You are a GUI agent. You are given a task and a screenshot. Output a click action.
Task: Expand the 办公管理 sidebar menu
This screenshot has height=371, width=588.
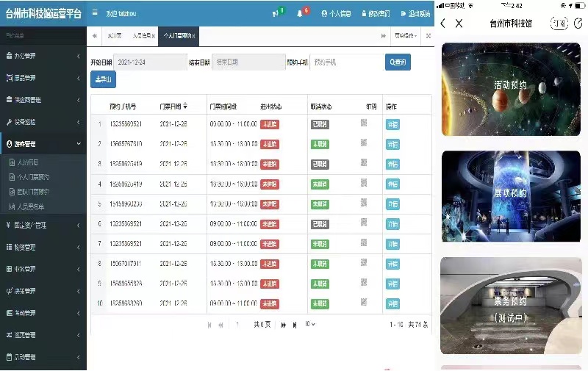click(x=43, y=56)
